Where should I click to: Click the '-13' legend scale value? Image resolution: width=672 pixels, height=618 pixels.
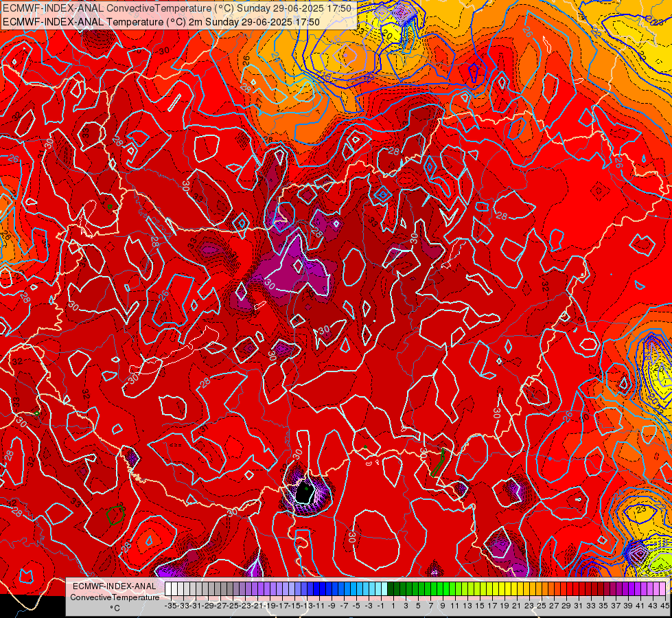point(308,606)
